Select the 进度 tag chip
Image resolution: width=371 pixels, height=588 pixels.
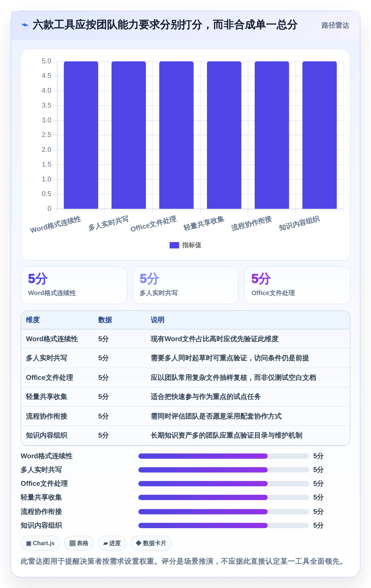(x=112, y=543)
